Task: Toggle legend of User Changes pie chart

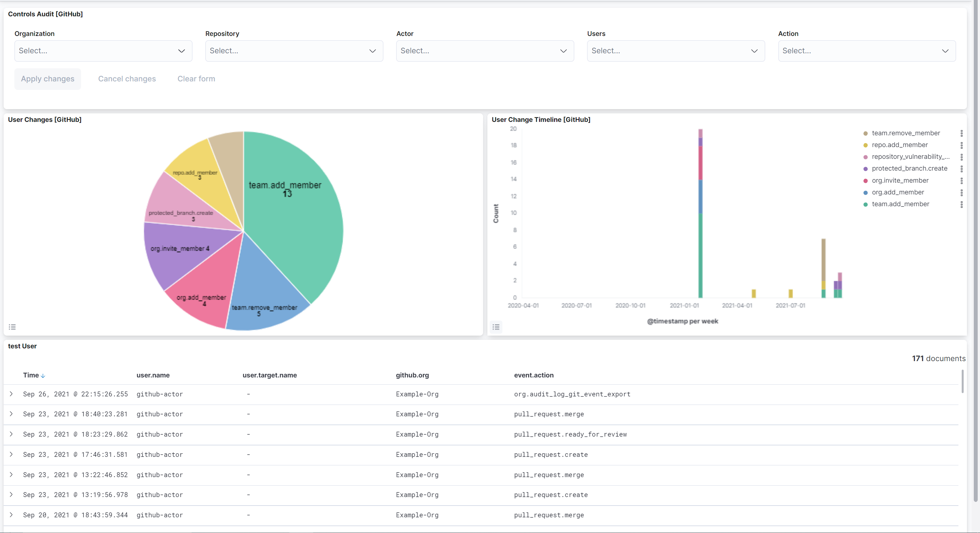Action: coord(12,327)
